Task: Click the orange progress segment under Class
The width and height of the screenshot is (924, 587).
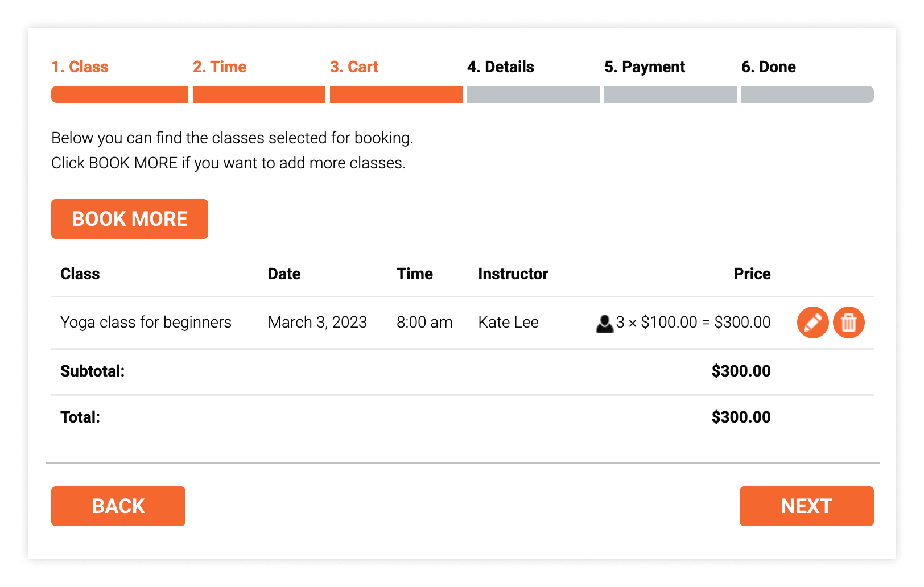Action: coord(119,94)
